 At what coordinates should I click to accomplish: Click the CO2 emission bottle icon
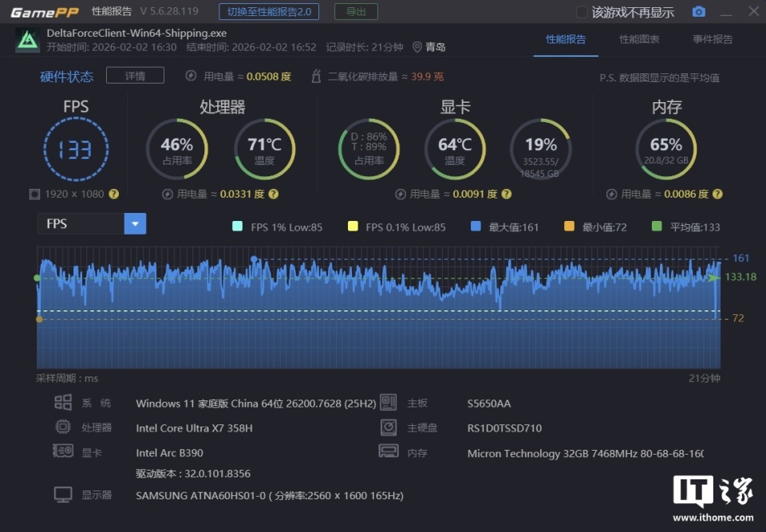point(316,77)
